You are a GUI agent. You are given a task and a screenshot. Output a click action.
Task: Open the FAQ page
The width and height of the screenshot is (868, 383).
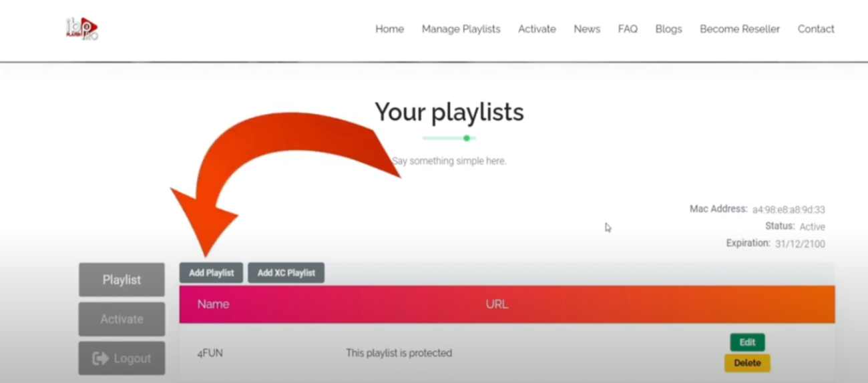click(628, 29)
